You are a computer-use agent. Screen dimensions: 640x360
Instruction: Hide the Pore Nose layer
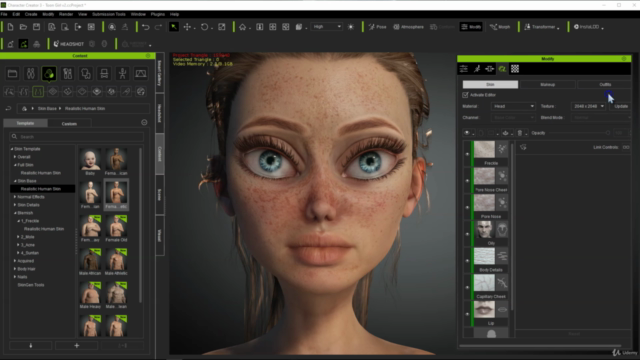click(467, 207)
